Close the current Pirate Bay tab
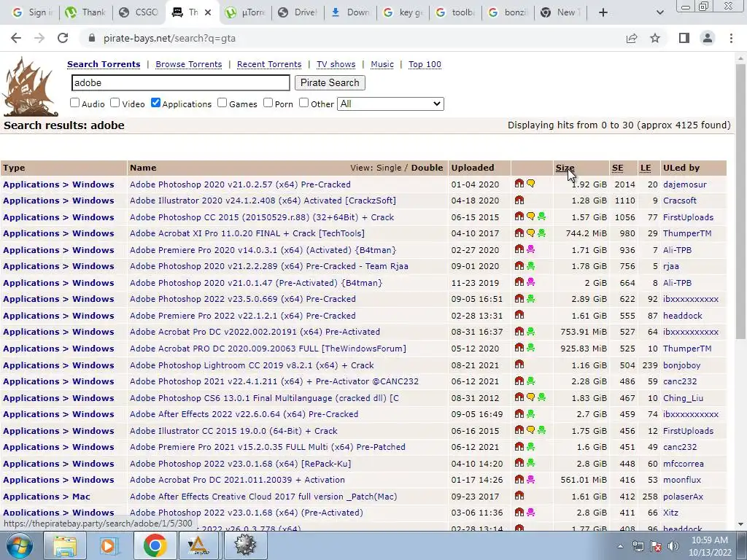Viewport: 747px width, 560px height. (x=208, y=12)
